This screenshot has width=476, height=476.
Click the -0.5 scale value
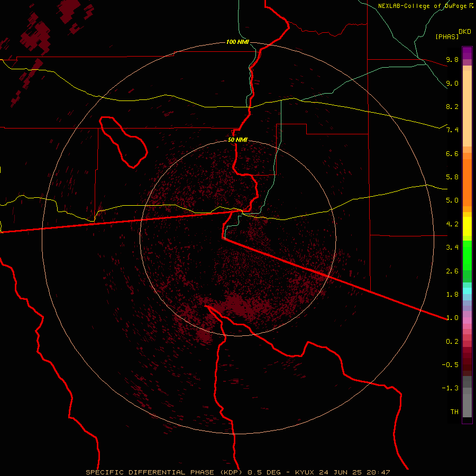tap(450, 365)
